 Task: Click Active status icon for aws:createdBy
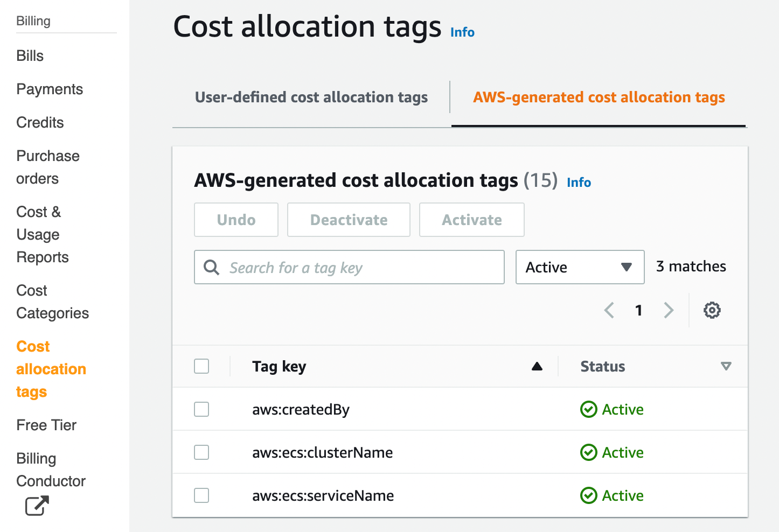(588, 409)
